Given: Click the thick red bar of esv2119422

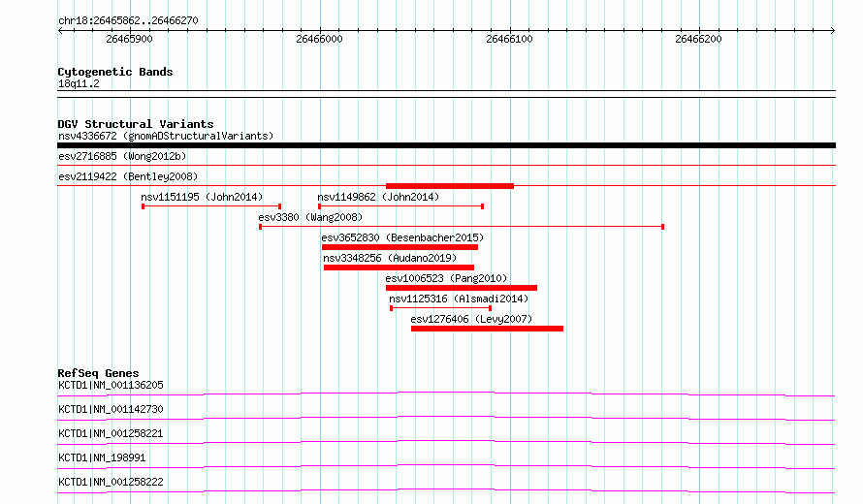Looking at the screenshot, I should click(450, 186).
